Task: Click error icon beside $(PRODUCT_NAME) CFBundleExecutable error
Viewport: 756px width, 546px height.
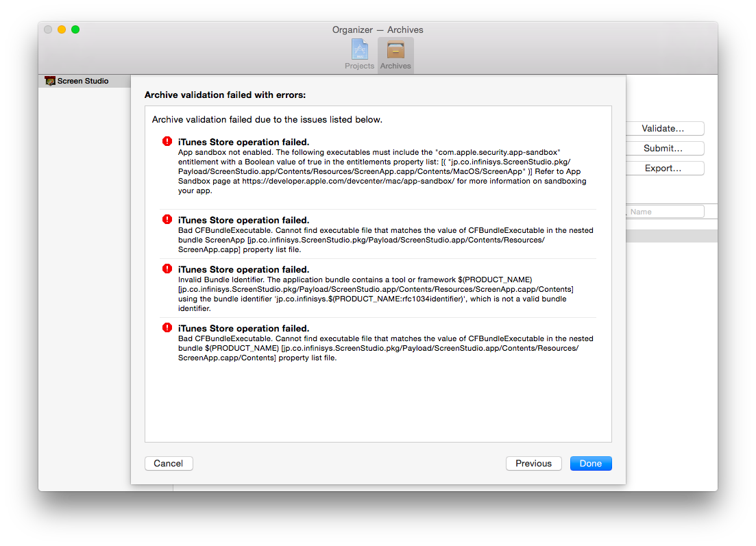Action: point(167,327)
